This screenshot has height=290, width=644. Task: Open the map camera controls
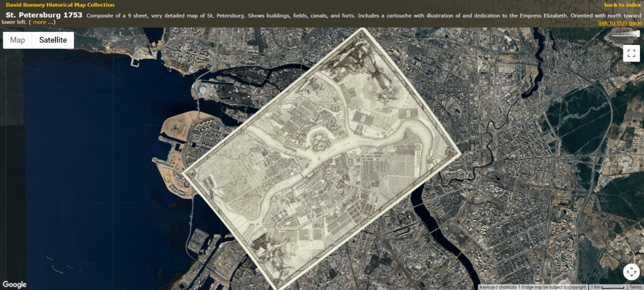point(631,272)
